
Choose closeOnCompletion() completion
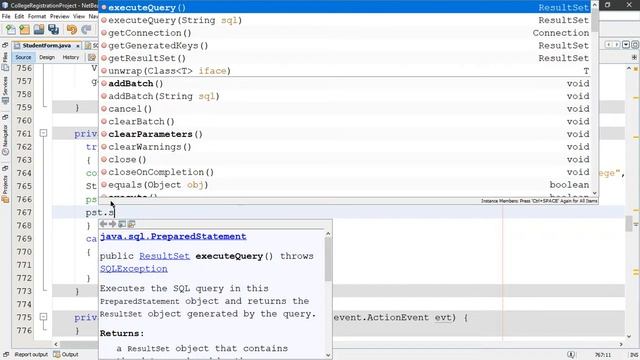[345, 172]
